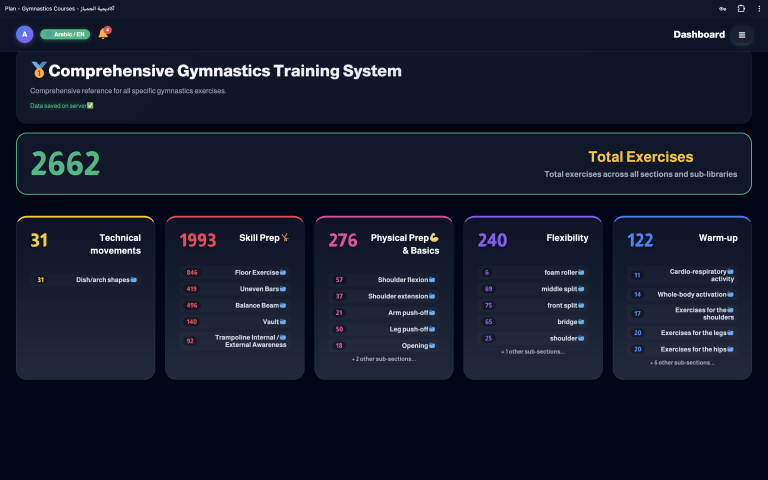
Task: Click folder icon beside Leg push-off
Action: click(432, 329)
